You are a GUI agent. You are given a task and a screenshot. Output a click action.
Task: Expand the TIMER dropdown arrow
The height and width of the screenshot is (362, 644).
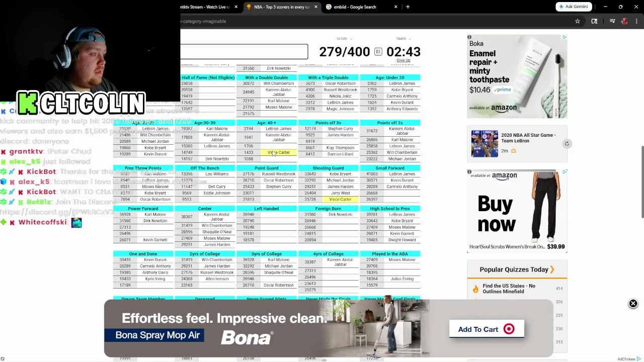[410, 39]
